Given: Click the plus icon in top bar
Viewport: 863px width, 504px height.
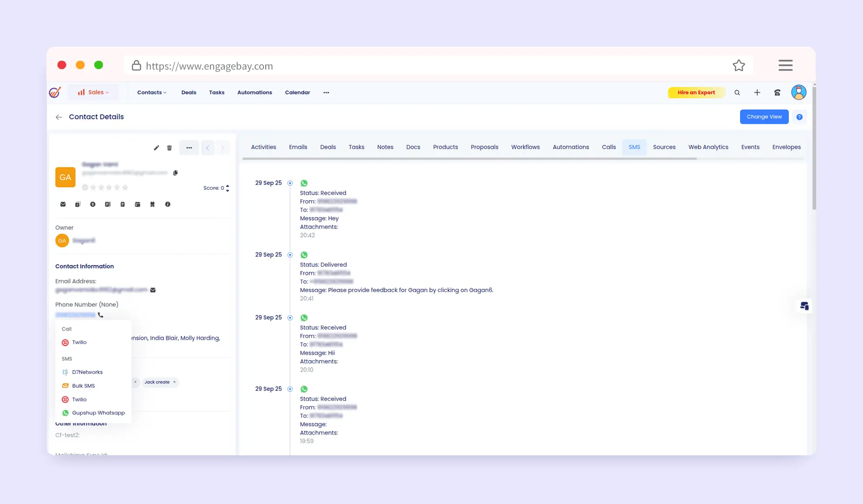Looking at the screenshot, I should 757,93.
